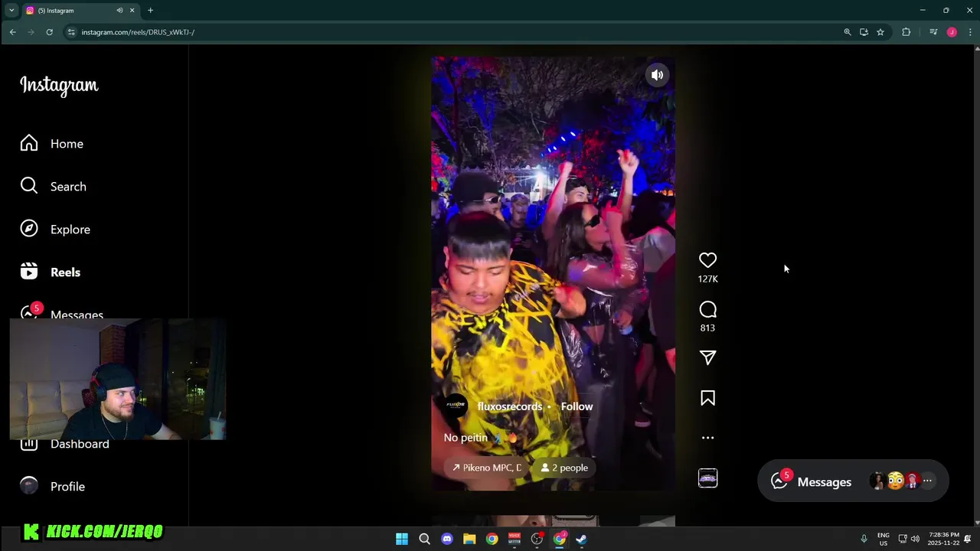The width and height of the screenshot is (980, 551).
Task: Open the Pikeno MPC audio tag
Action: 487,468
